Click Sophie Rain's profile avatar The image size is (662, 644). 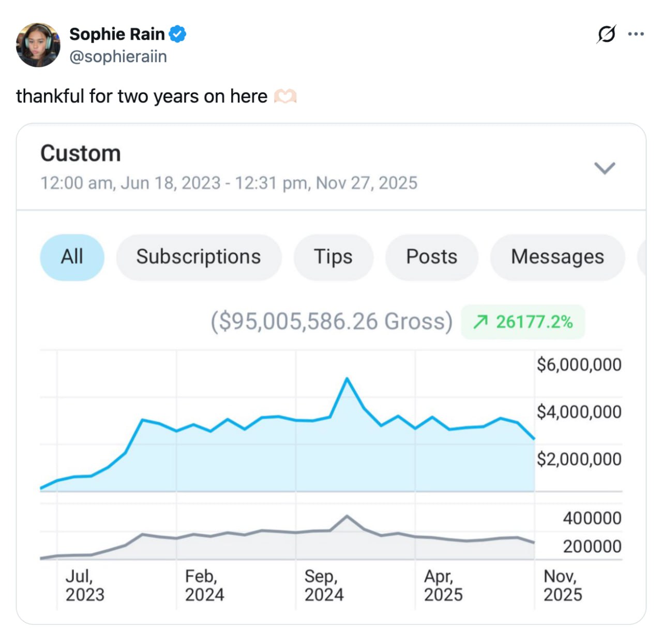[38, 45]
